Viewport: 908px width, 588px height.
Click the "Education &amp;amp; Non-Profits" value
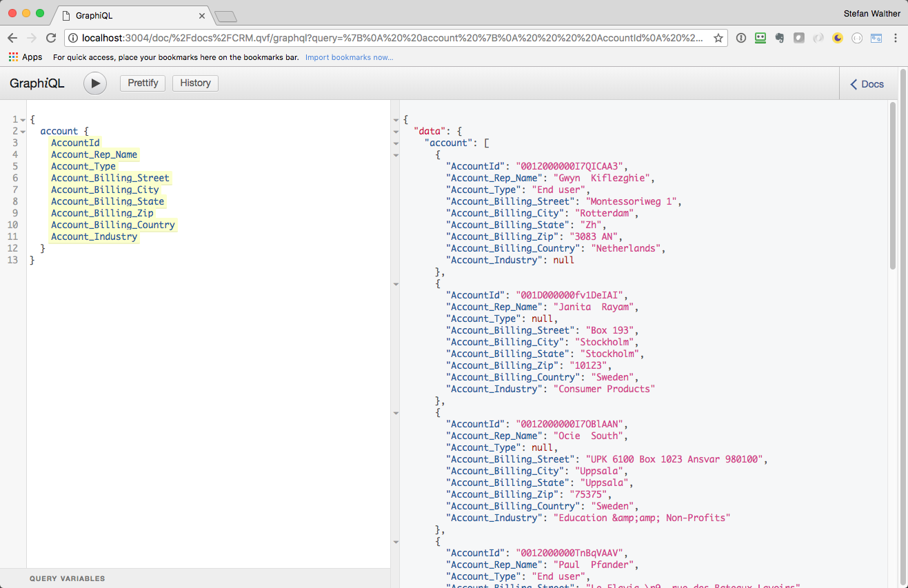(x=642, y=518)
